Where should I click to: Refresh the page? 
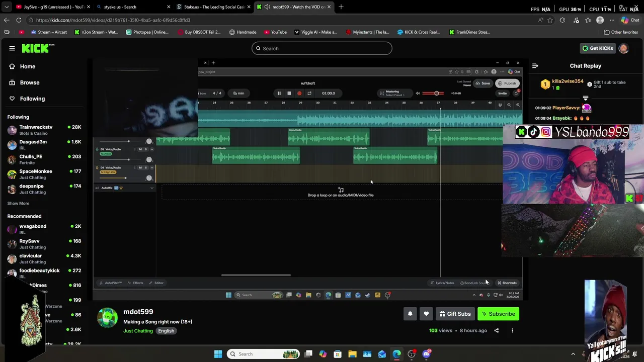pos(19,20)
